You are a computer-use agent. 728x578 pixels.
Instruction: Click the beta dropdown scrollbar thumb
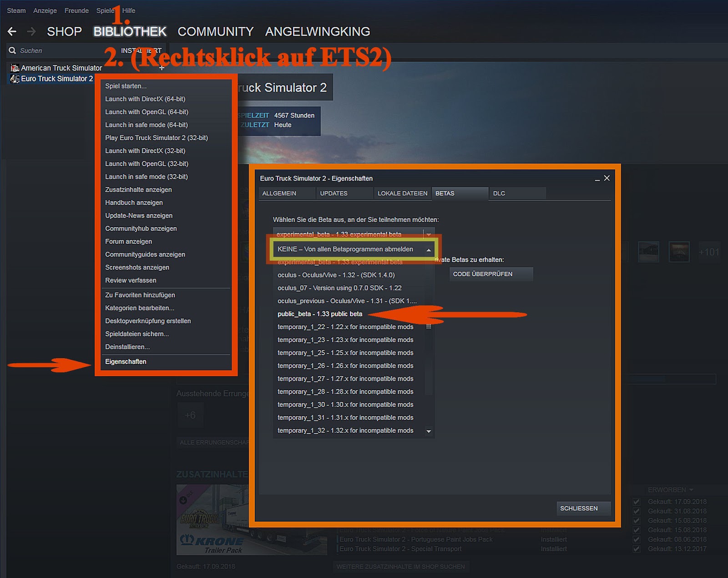(x=429, y=326)
